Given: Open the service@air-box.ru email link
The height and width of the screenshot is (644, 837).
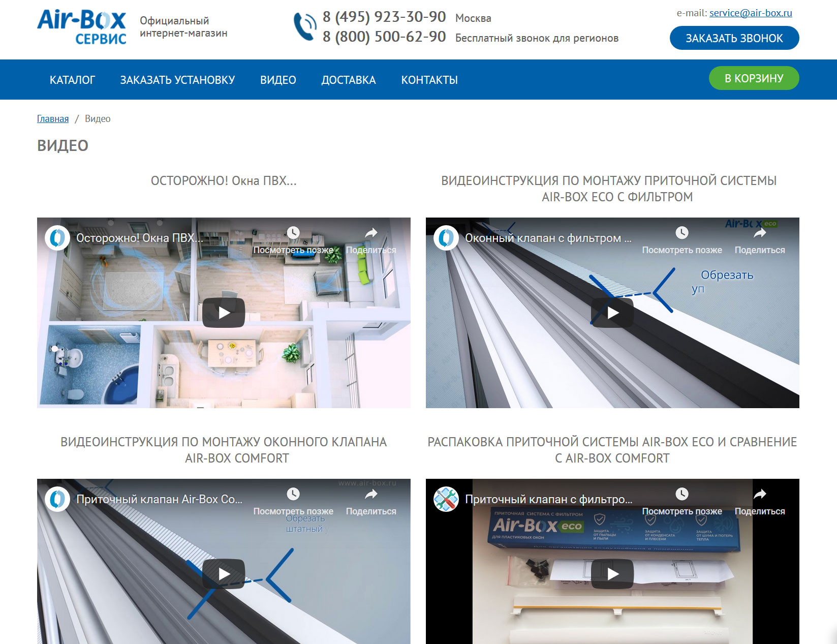Looking at the screenshot, I should coord(751,13).
